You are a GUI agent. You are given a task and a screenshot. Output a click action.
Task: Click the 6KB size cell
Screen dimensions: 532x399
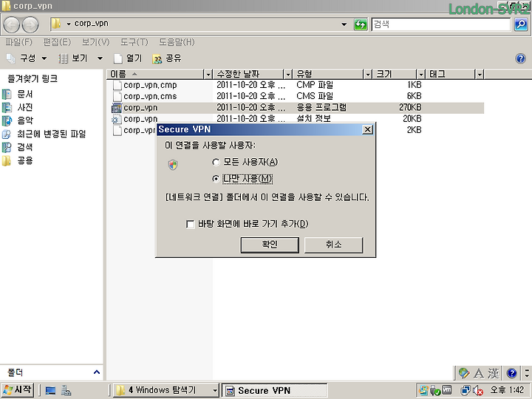pyautogui.click(x=414, y=96)
